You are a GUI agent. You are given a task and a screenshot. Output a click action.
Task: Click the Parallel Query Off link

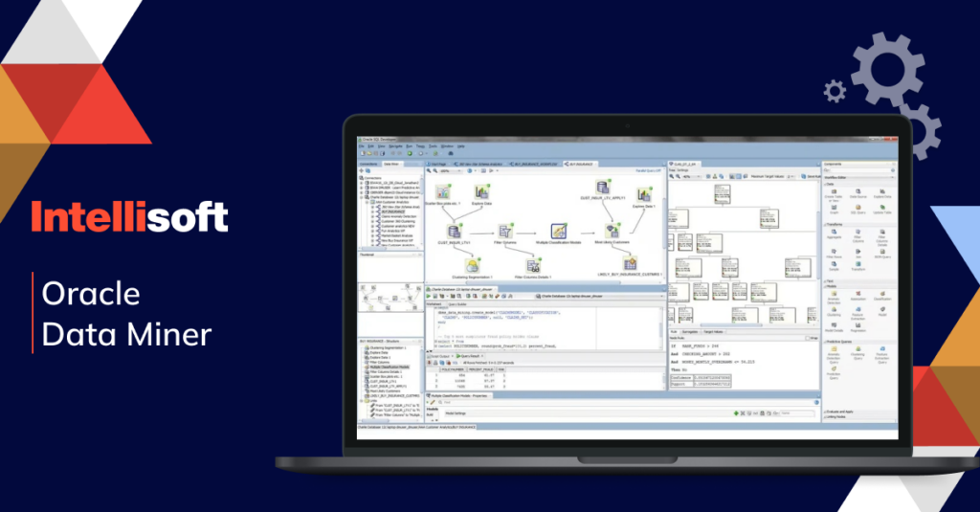pyautogui.click(x=649, y=170)
